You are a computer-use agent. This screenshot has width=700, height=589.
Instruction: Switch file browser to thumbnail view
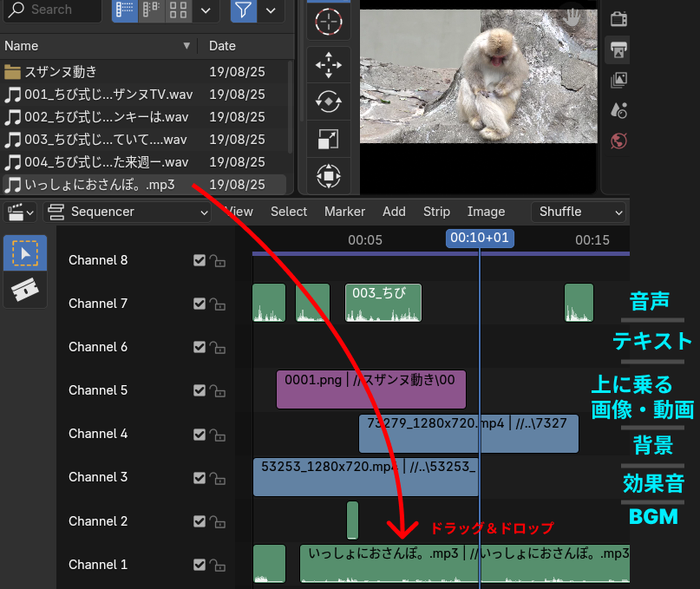(178, 10)
